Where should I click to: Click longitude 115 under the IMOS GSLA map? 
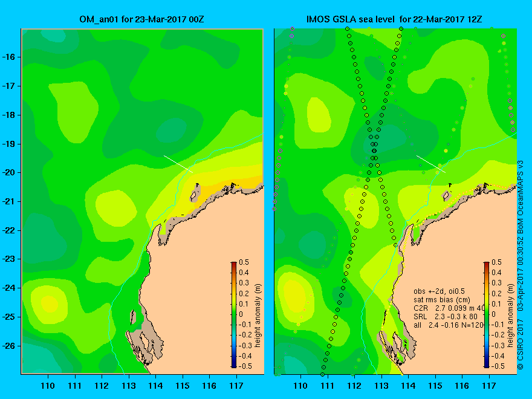[435, 386]
